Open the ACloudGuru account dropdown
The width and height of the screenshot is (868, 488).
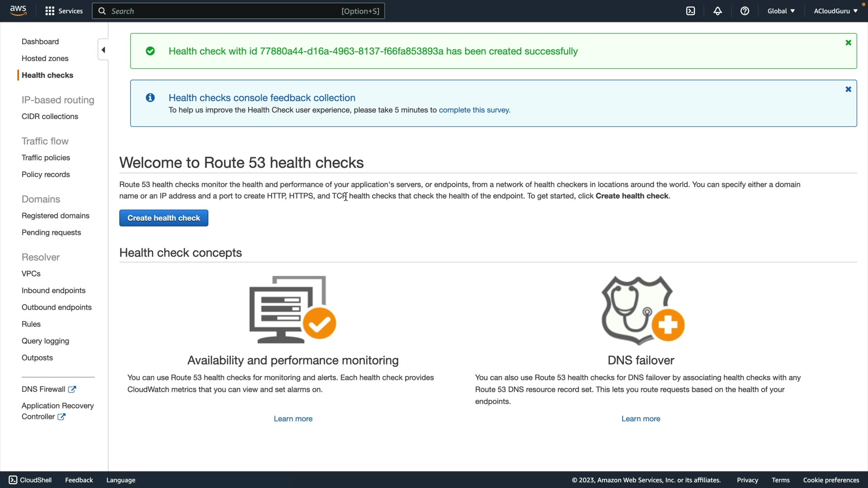click(835, 11)
